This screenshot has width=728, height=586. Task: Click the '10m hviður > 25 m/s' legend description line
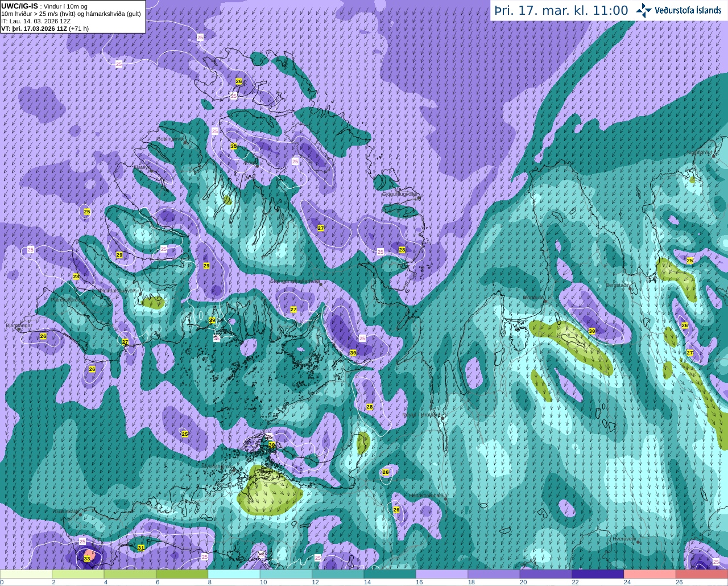[x=71, y=14]
